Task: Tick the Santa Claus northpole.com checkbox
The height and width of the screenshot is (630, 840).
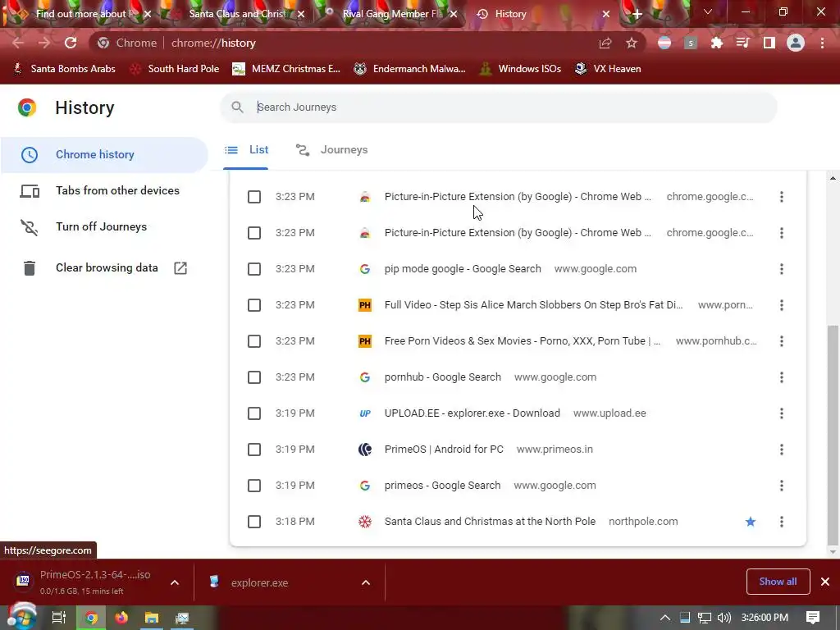Action: pos(254,522)
